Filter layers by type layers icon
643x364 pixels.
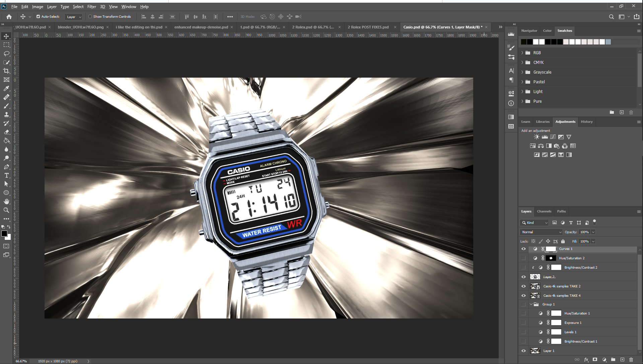(571, 222)
